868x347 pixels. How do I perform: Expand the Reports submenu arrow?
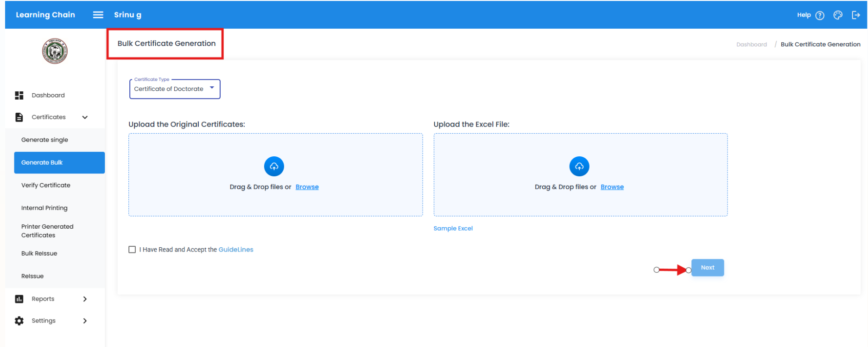pyautogui.click(x=85, y=299)
